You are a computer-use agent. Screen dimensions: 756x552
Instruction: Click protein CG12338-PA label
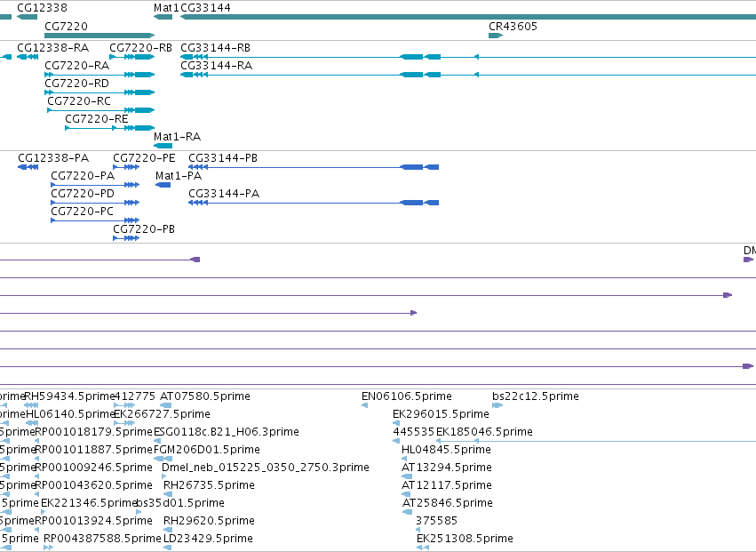[53, 158]
